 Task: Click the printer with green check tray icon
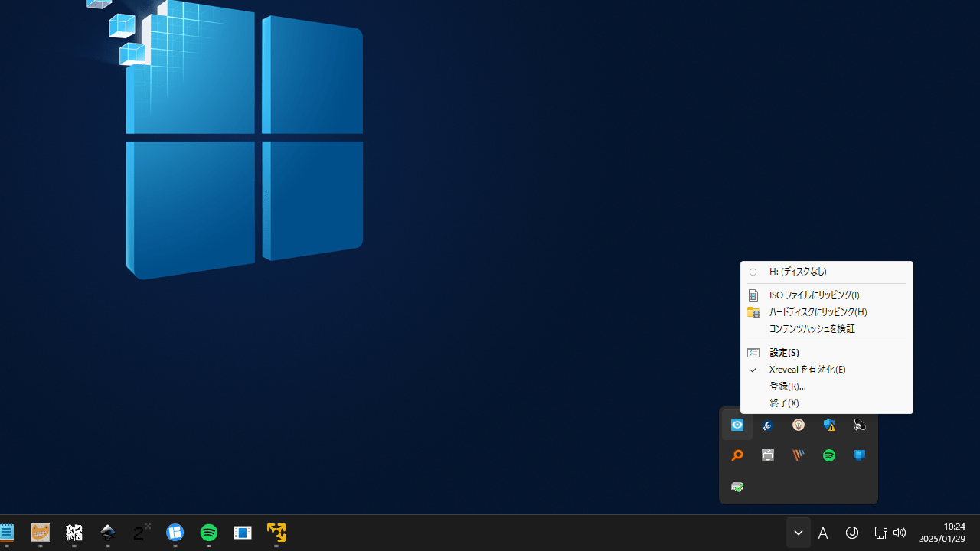tap(737, 487)
